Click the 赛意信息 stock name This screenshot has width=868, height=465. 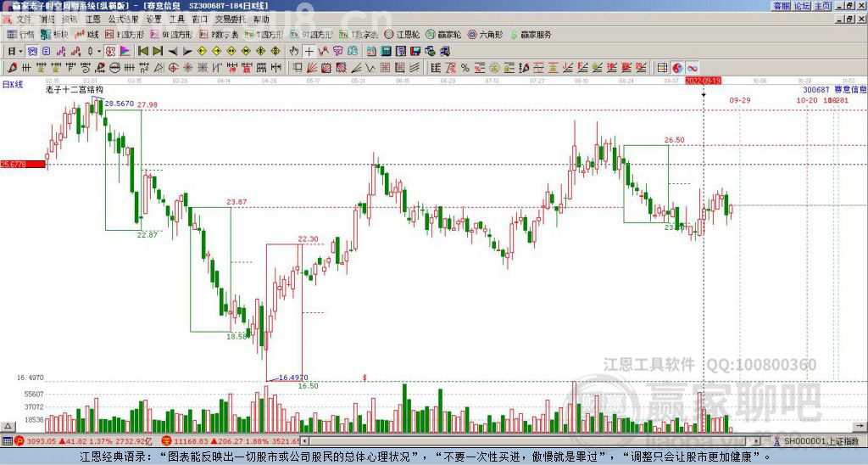[x=850, y=89]
